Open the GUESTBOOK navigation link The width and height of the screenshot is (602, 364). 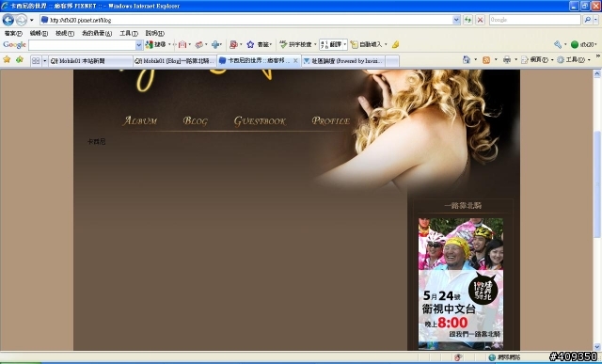(x=260, y=121)
